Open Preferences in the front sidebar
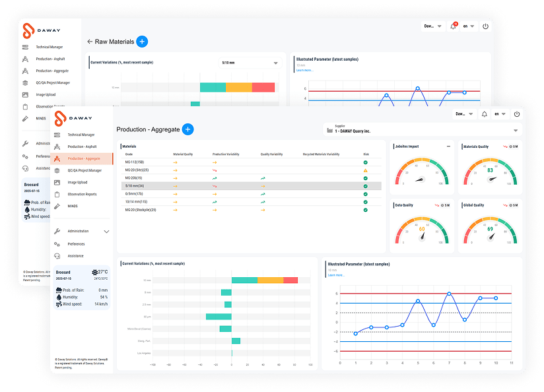Screen dimensions: 544x392 coord(76,244)
